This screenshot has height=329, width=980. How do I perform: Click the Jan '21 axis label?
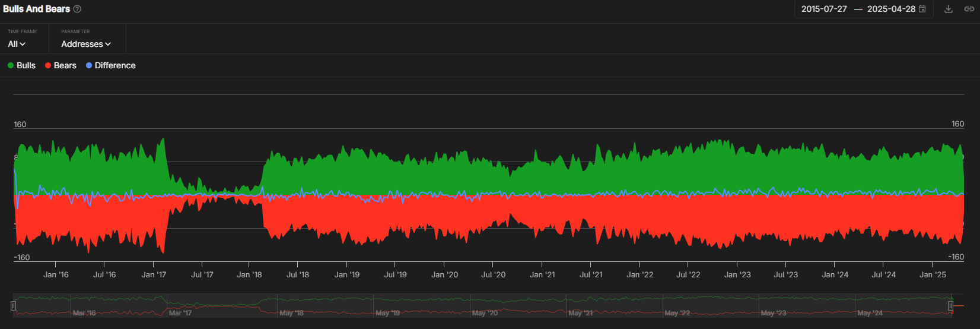click(542, 274)
